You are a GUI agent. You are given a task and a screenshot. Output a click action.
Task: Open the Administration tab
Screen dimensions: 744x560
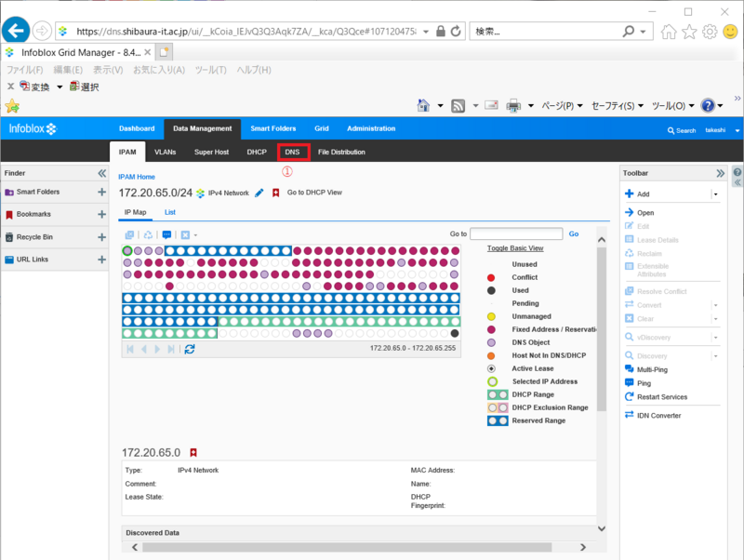[x=371, y=128]
